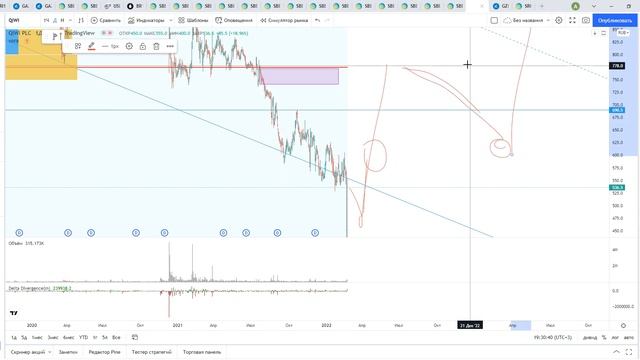This screenshot has height=360, width=640.
Task: Select the 1д date range
Action: (14, 338)
